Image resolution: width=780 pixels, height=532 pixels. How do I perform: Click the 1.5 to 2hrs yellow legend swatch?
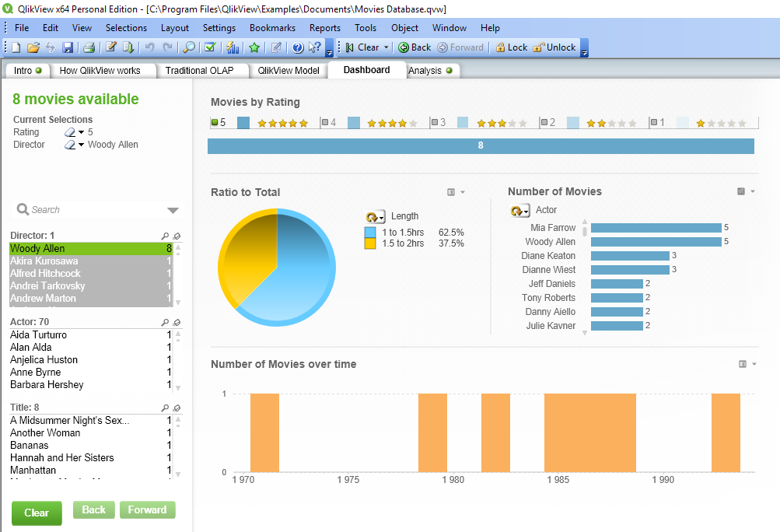(370, 243)
